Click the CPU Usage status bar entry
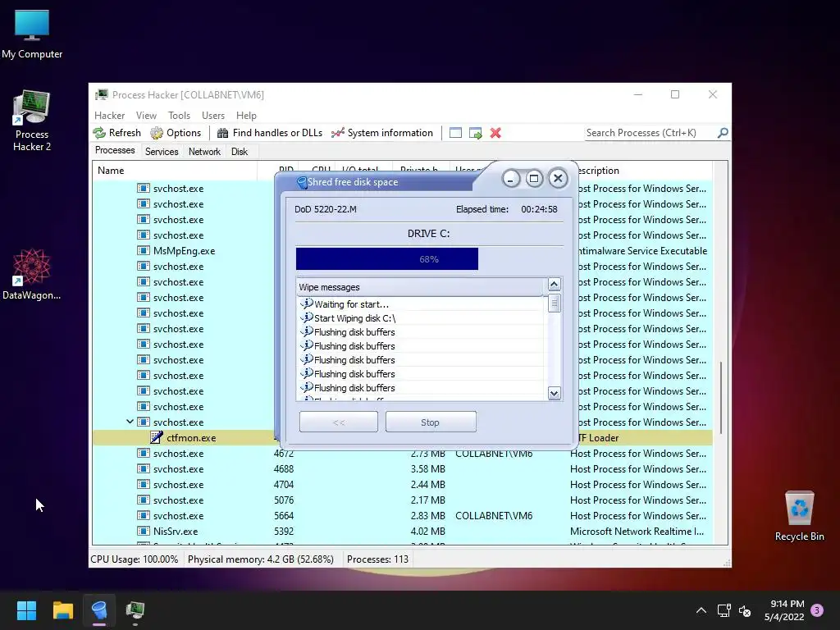This screenshot has height=630, width=840. (x=135, y=559)
